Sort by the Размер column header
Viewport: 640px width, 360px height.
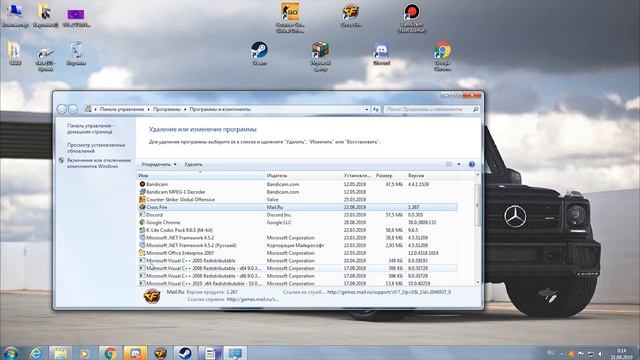390,176
